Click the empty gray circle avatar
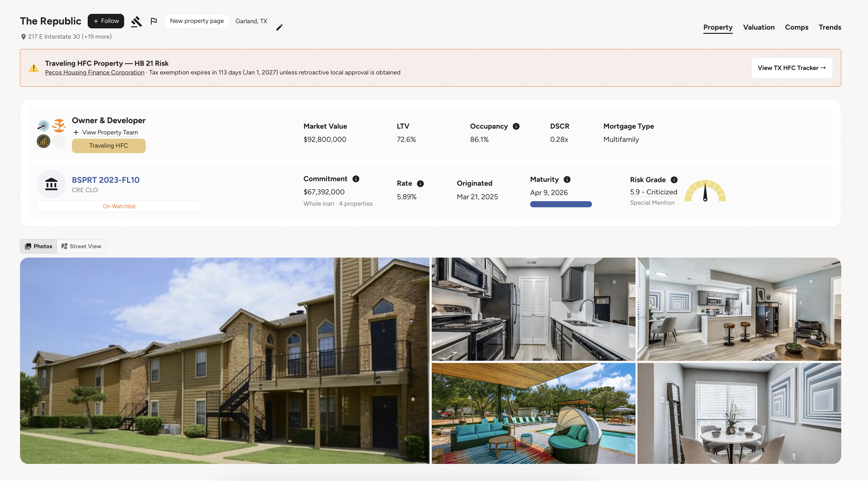The image size is (868, 481). (x=59, y=141)
